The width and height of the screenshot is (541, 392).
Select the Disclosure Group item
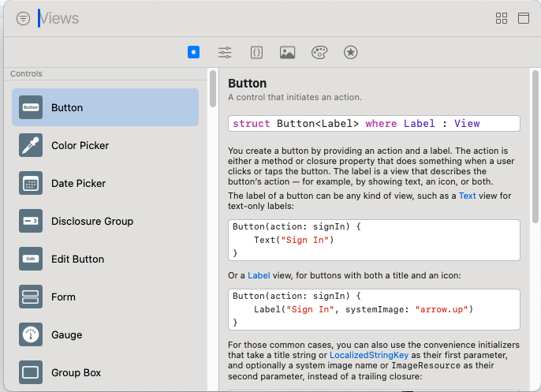click(x=105, y=221)
